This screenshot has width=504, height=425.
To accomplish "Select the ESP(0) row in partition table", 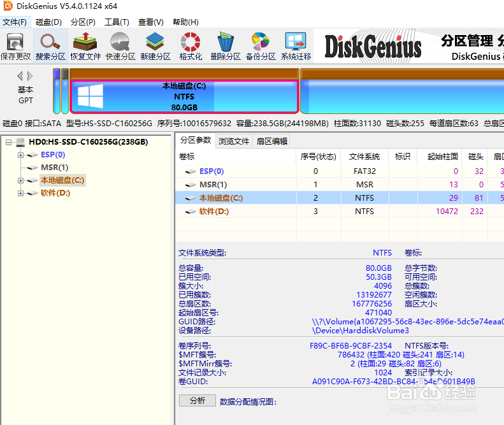I will point(340,171).
